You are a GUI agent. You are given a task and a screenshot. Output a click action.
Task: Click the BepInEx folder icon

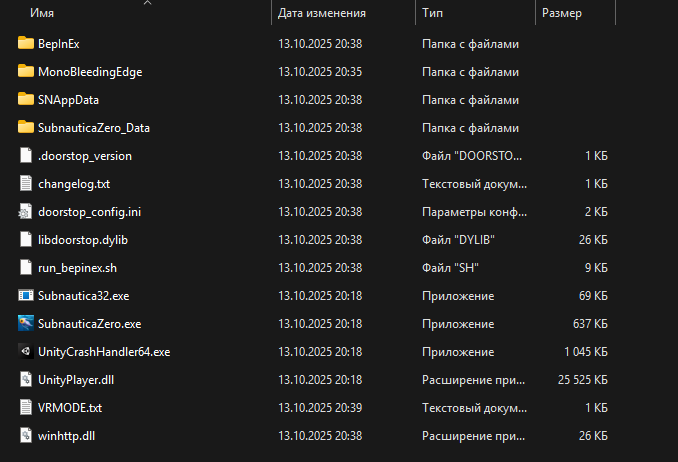coord(26,44)
